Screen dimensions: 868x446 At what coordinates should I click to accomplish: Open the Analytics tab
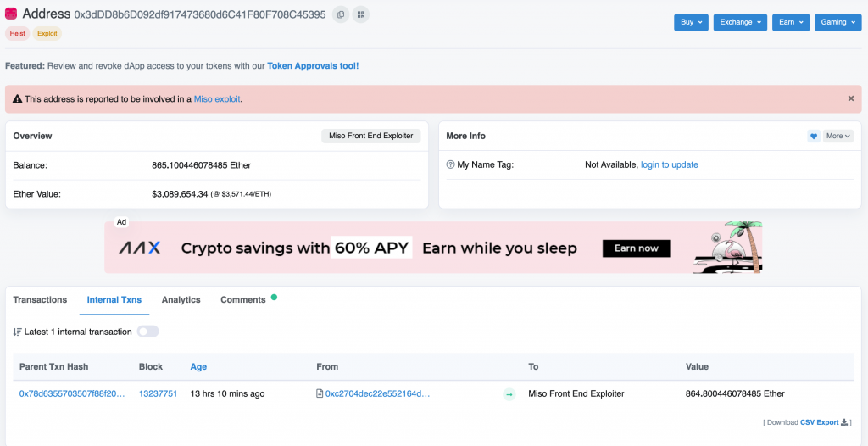181,299
